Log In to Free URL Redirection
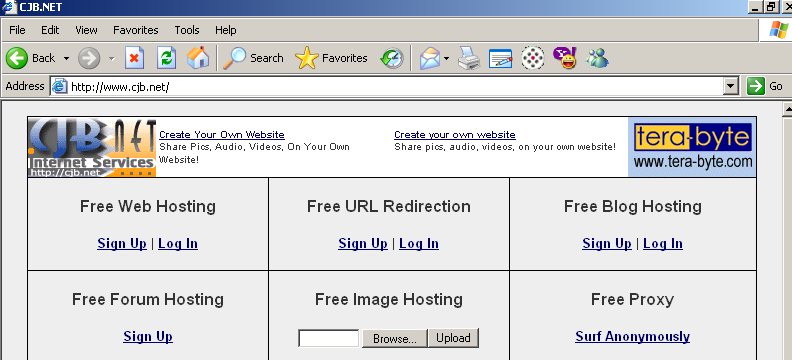The height and width of the screenshot is (360, 792). [419, 243]
